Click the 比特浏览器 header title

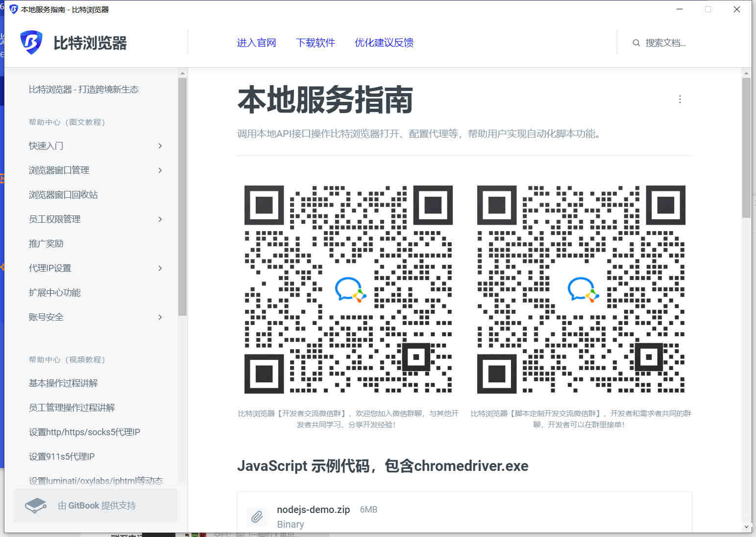(90, 43)
